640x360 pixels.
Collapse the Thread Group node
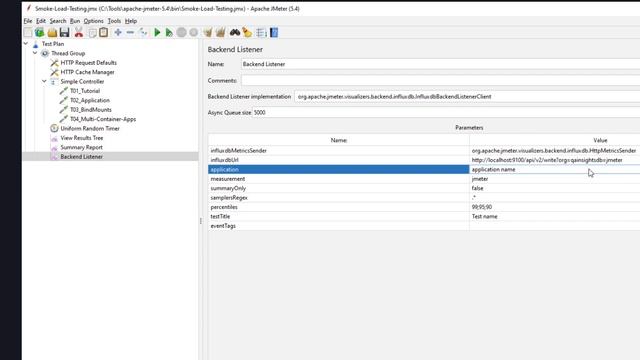coord(35,53)
